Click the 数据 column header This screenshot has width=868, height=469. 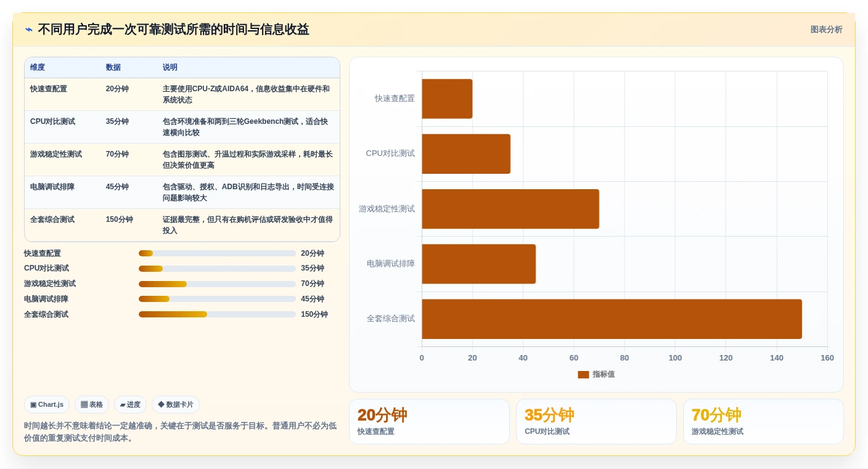tap(113, 68)
